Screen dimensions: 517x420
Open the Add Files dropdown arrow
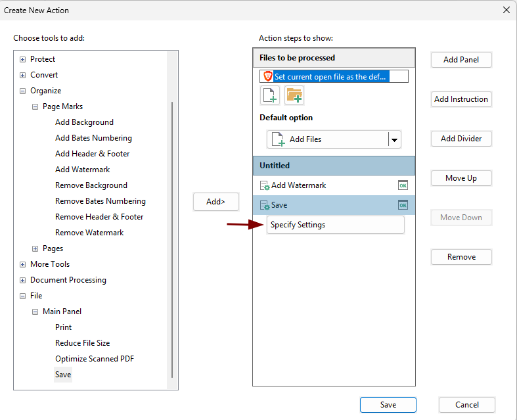click(394, 139)
